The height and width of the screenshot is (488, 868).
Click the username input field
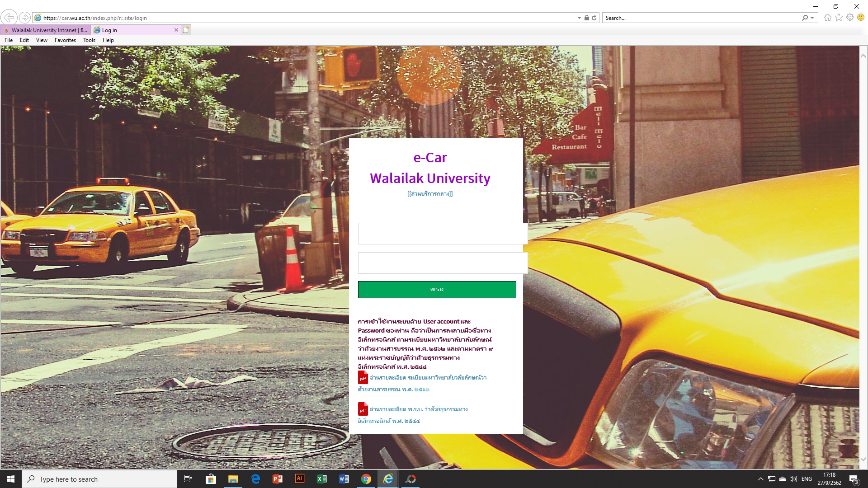pos(442,234)
